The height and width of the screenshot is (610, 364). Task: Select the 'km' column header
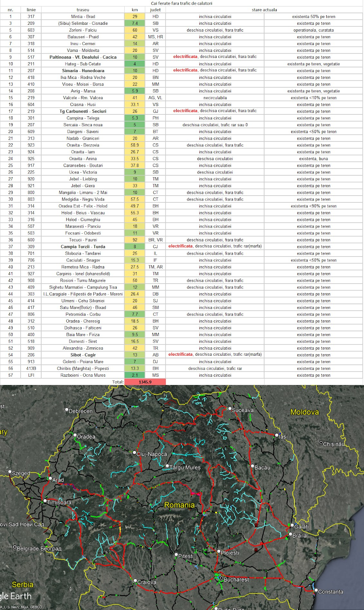[x=135, y=10]
